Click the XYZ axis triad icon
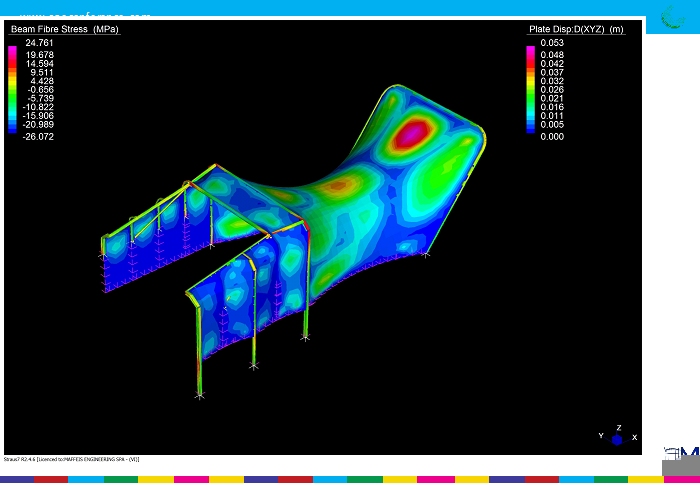The height and width of the screenshot is (485, 700). tap(617, 438)
